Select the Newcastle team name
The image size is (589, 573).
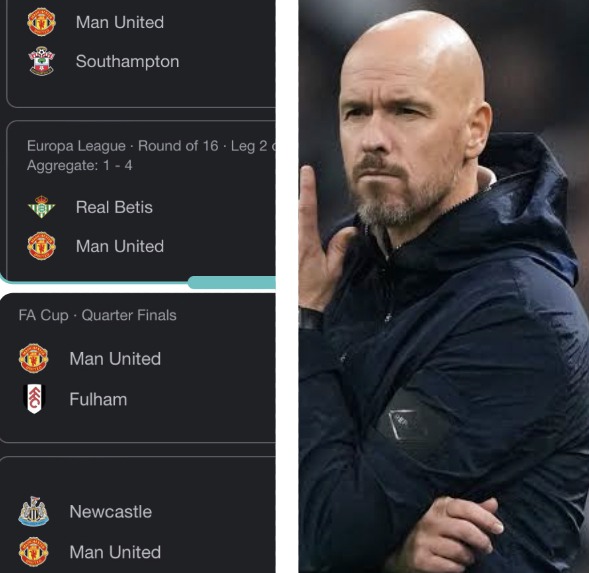[111, 512]
